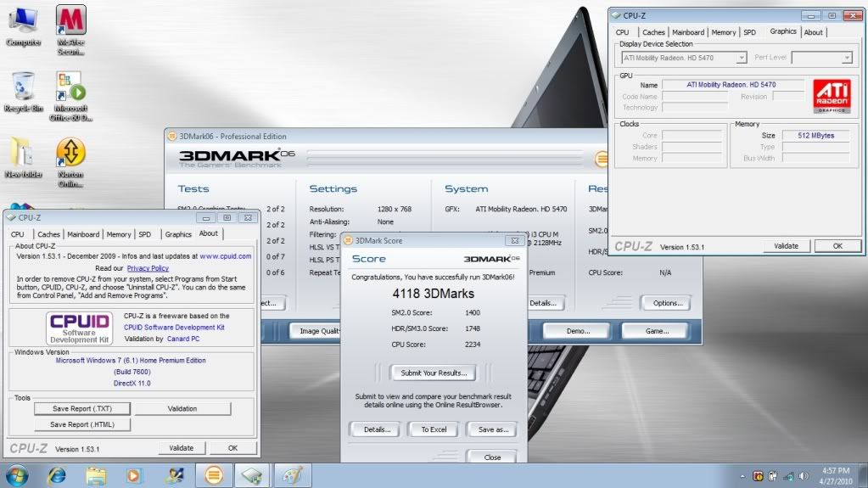Open SPD tab in About CPU-Z window
The image size is (868, 488).
tap(144, 234)
